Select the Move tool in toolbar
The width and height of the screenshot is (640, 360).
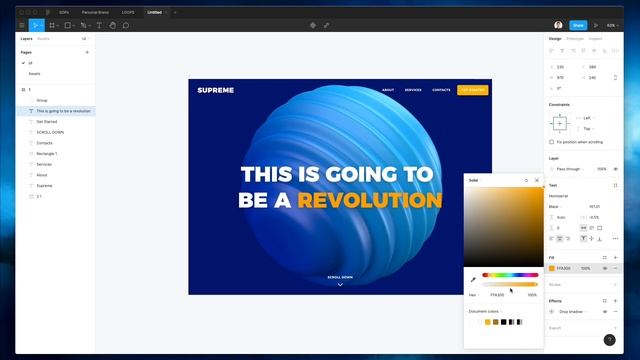pyautogui.click(x=36, y=25)
